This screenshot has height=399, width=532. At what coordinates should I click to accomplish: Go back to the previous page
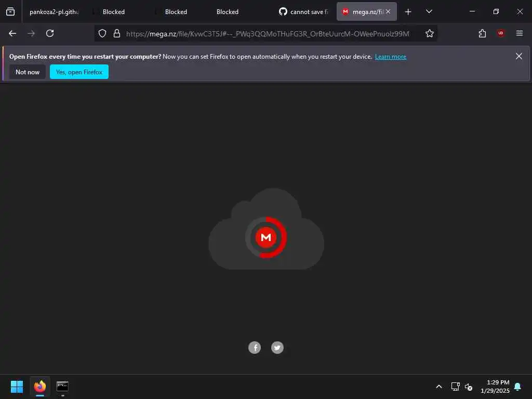click(x=12, y=33)
